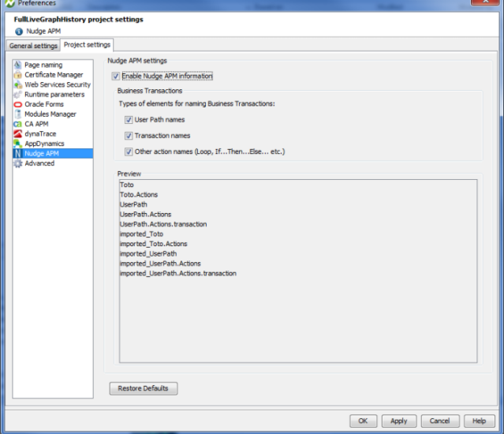Click 'imported_UserPath' preview line
The height and width of the screenshot is (434, 504).
pyautogui.click(x=148, y=254)
